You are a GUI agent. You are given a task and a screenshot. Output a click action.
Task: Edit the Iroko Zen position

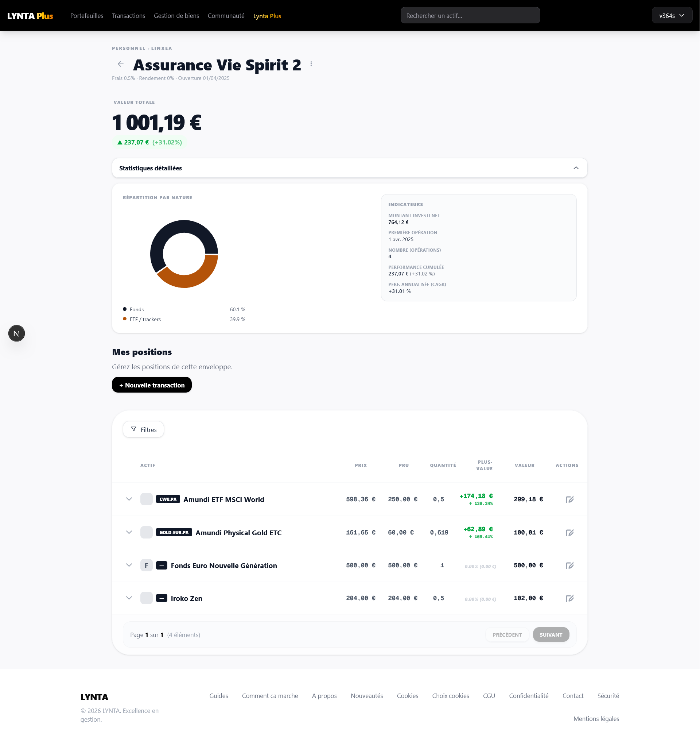coord(570,598)
